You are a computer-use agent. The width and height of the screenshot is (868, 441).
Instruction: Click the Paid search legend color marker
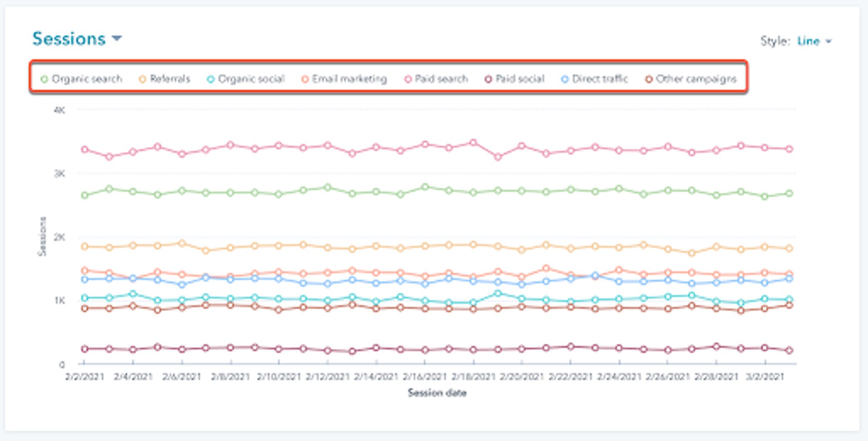tap(407, 79)
